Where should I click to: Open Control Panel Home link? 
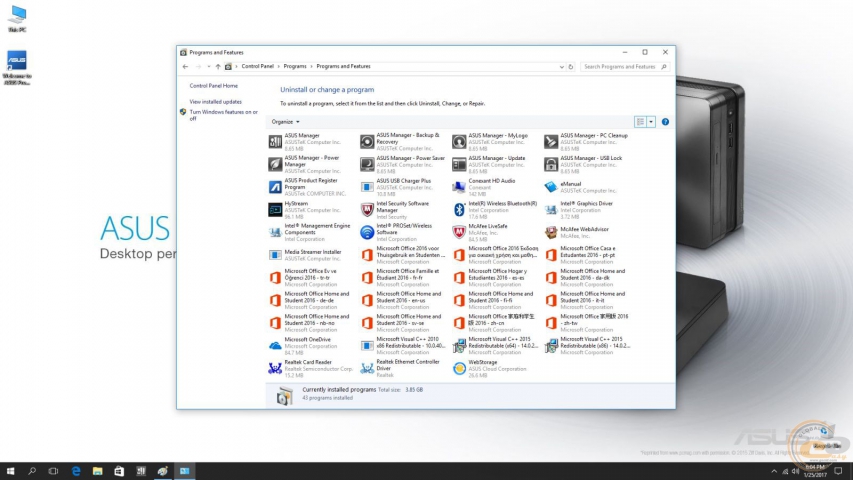point(214,86)
